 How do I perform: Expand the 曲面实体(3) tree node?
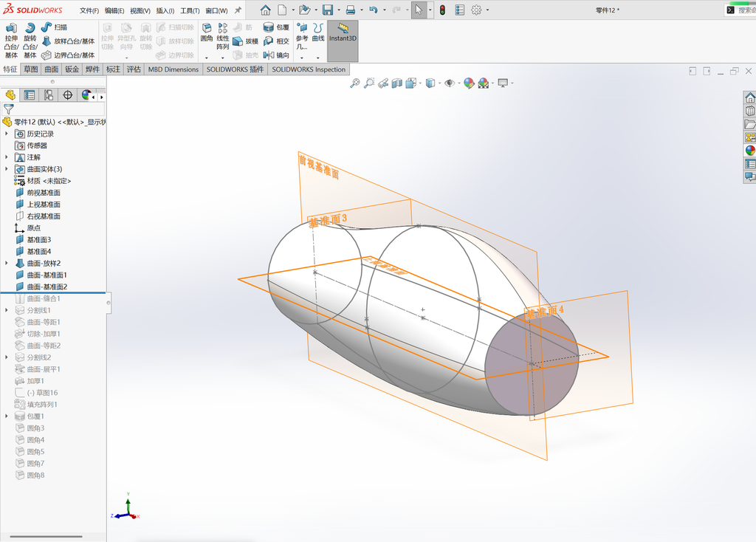coord(6,169)
